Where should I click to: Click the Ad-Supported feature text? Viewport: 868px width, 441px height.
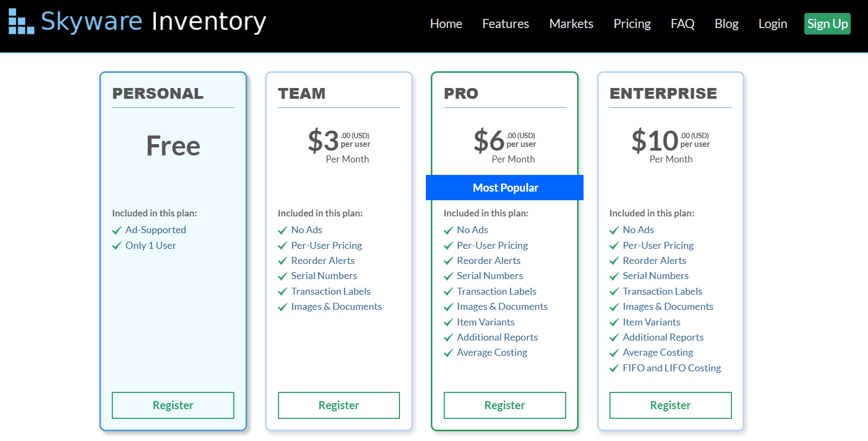click(155, 230)
